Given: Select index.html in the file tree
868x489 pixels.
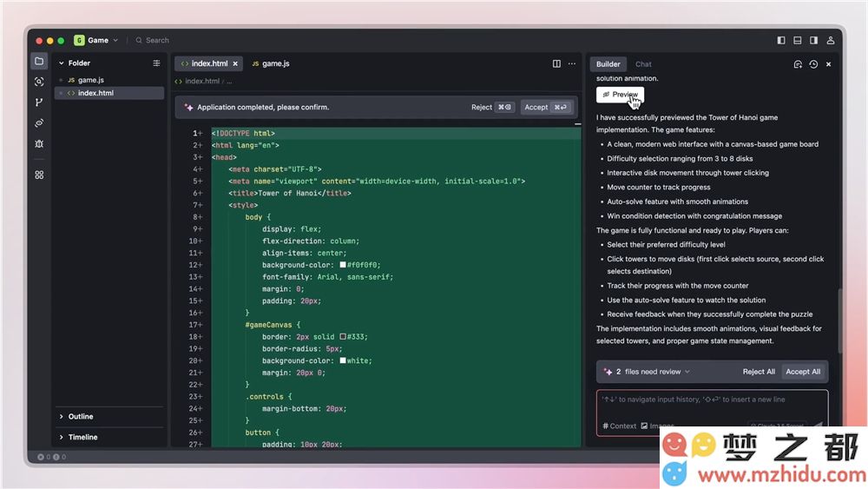Looking at the screenshot, I should [109, 93].
